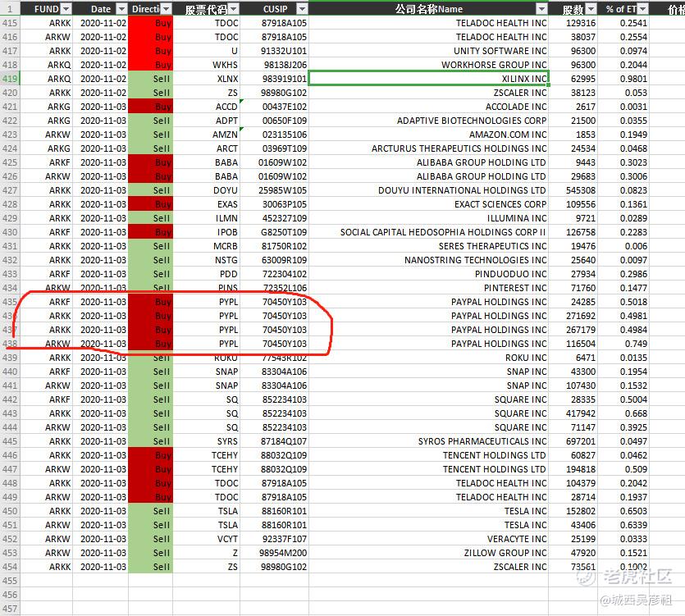Select row 415 by its row header
Screen dimensions: 685x616
[x=10, y=23]
